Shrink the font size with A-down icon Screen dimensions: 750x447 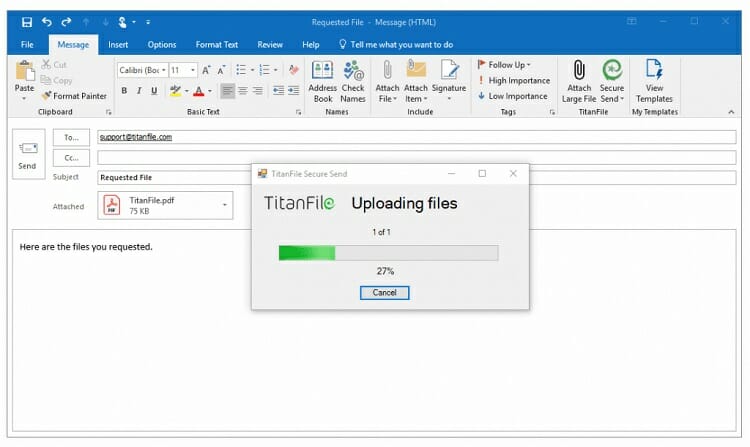tap(221, 70)
